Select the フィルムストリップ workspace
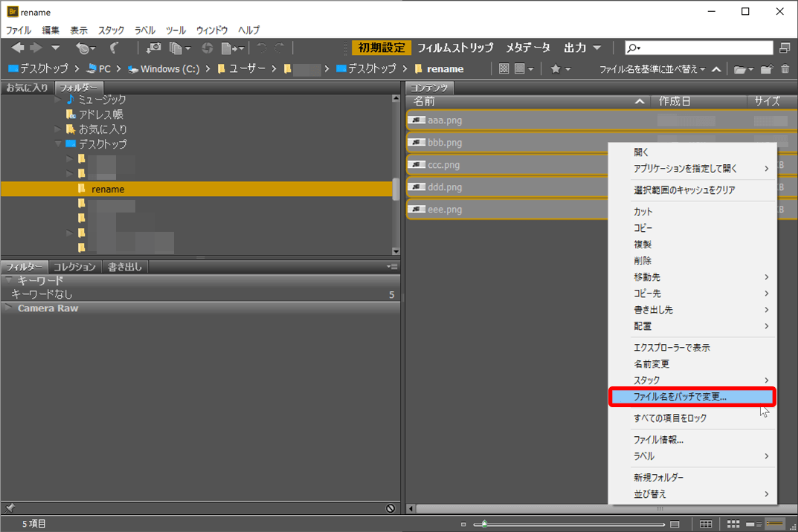798x532 pixels. (455, 48)
